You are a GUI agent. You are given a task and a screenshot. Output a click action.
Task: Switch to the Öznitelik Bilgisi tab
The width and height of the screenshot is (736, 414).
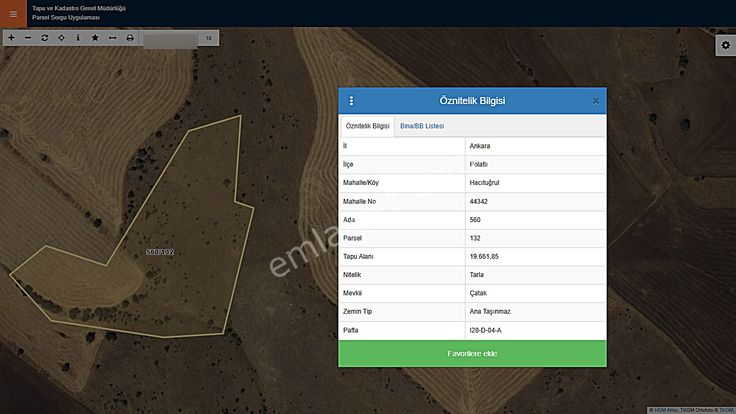[368, 126]
